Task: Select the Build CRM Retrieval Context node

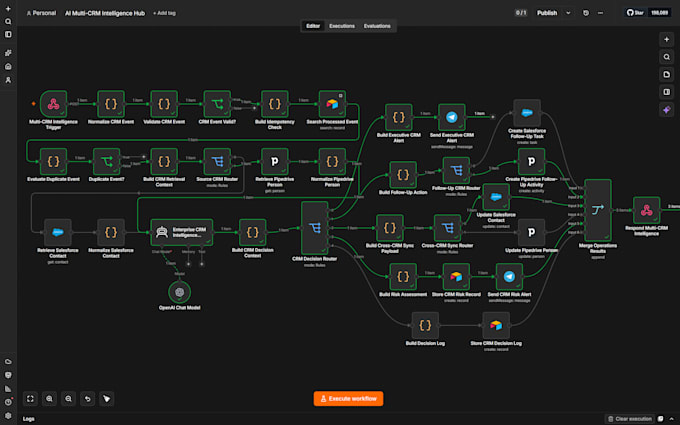Action: click(x=164, y=161)
